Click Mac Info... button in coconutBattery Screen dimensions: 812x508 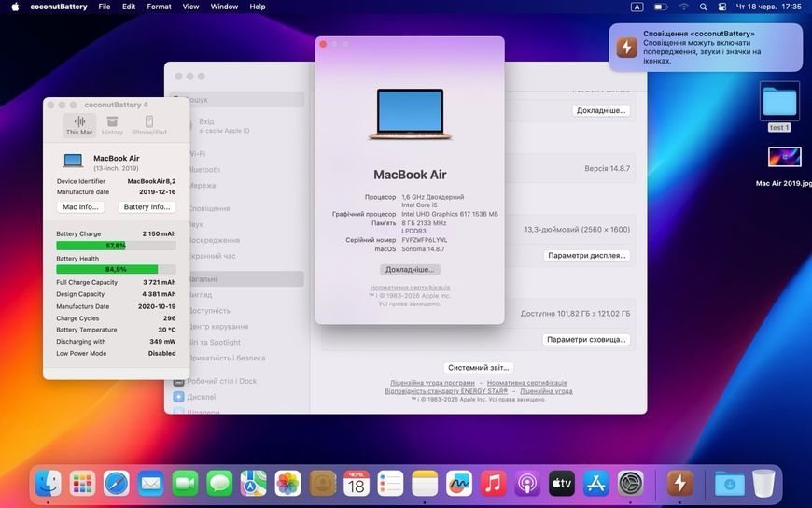pos(80,206)
